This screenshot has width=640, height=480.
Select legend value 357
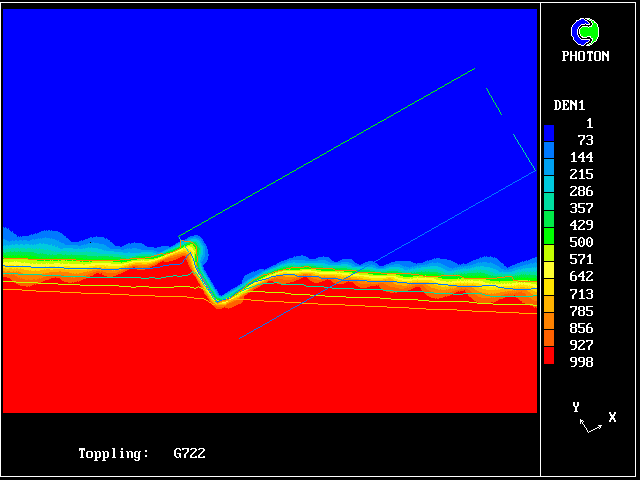[581, 208]
